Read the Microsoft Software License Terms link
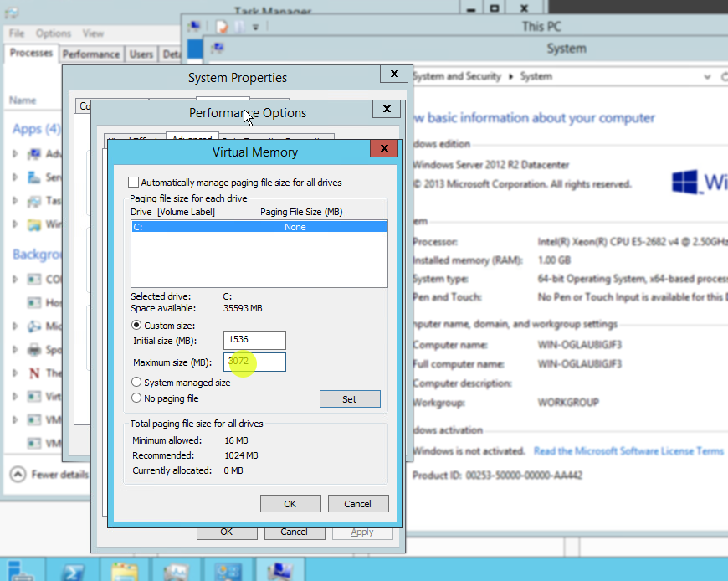 pos(628,451)
